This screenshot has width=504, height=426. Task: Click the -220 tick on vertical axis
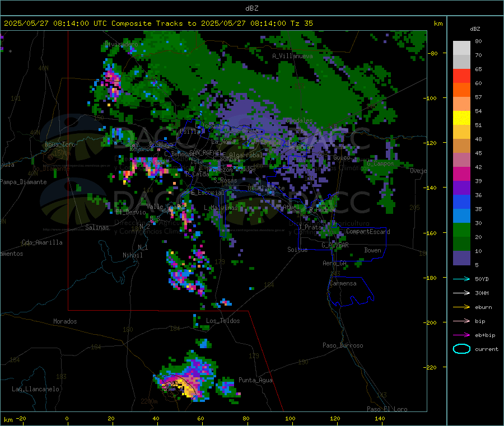pos(431,367)
